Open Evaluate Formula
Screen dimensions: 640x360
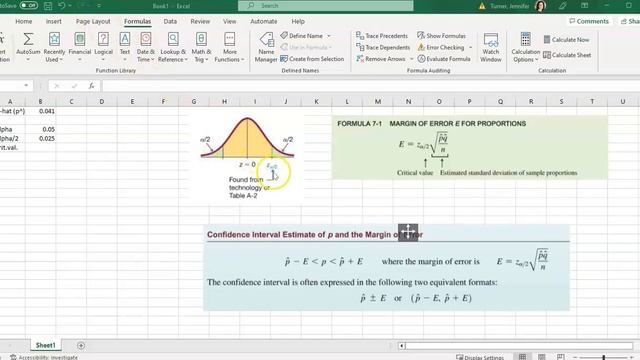coord(444,59)
